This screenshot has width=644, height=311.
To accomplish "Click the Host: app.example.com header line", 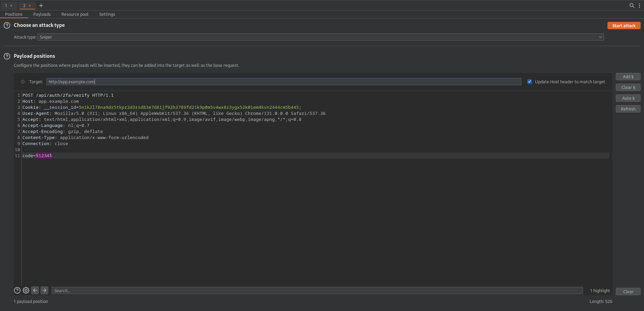I will pyautogui.click(x=51, y=101).
